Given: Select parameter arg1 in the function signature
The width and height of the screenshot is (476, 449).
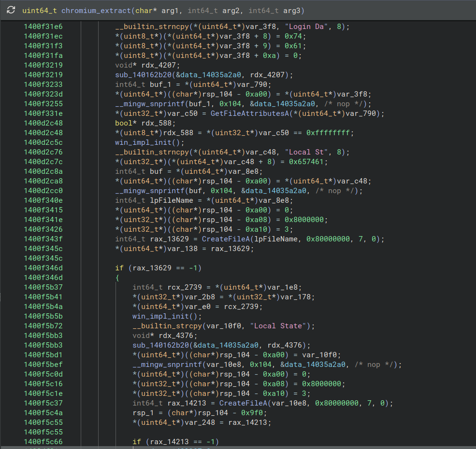Looking at the screenshot, I should coord(170,11).
